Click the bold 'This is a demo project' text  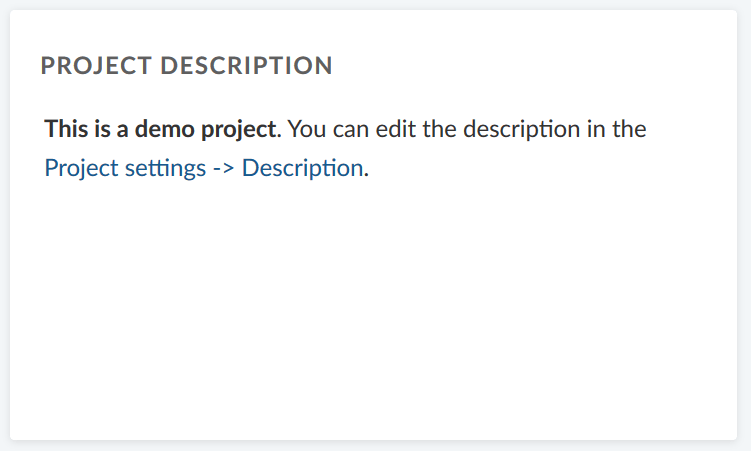coord(159,130)
